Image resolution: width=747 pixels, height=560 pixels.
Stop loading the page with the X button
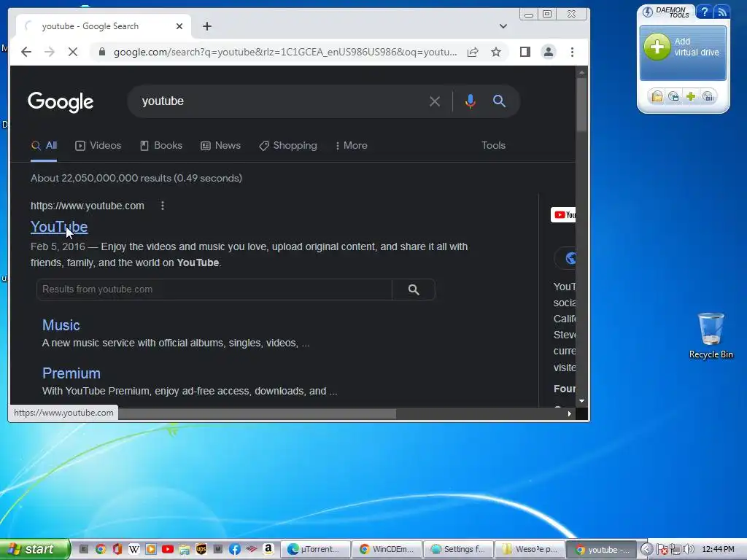click(72, 52)
